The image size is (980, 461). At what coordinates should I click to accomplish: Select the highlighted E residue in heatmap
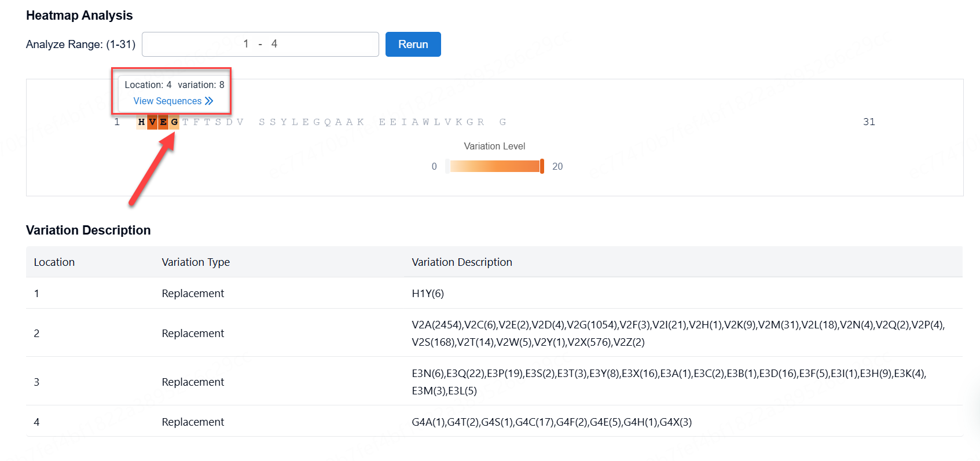(x=163, y=122)
